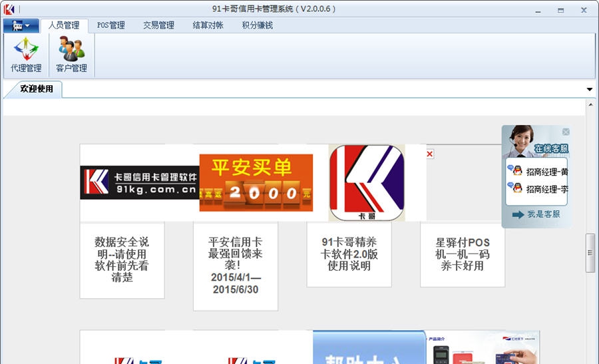Close the 在线客服 floating panel
Image resolution: width=599 pixels, height=364 pixels.
(566, 132)
